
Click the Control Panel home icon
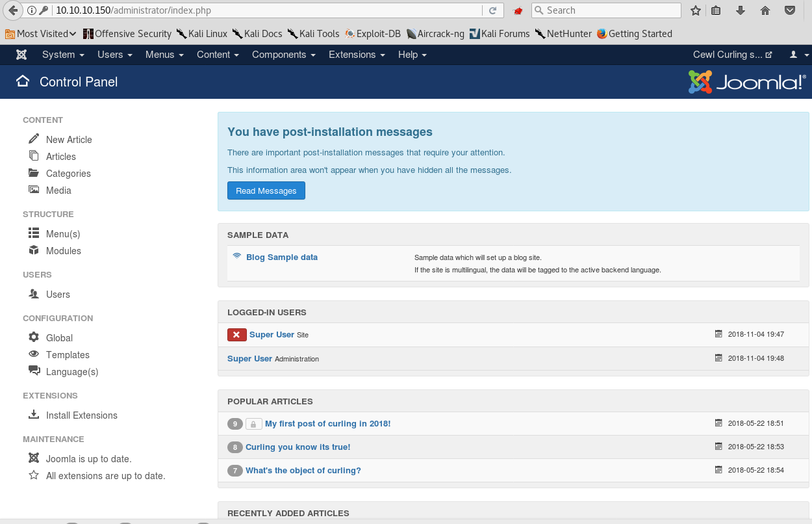click(23, 81)
